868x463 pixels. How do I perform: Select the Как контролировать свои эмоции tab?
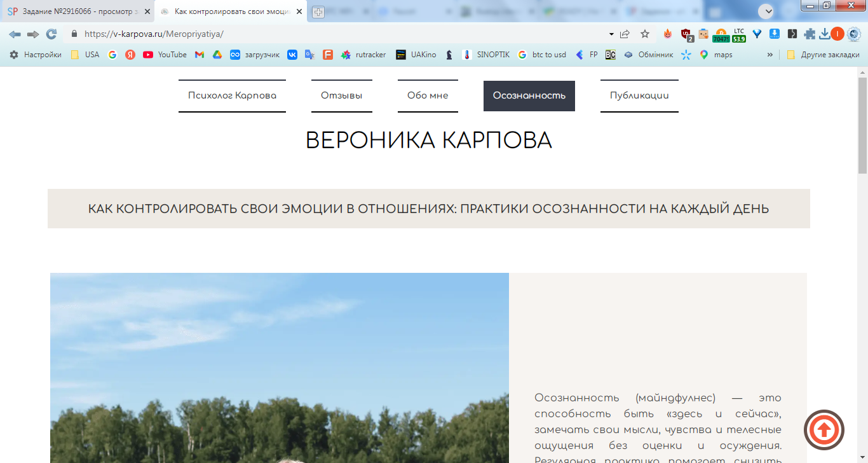click(231, 11)
